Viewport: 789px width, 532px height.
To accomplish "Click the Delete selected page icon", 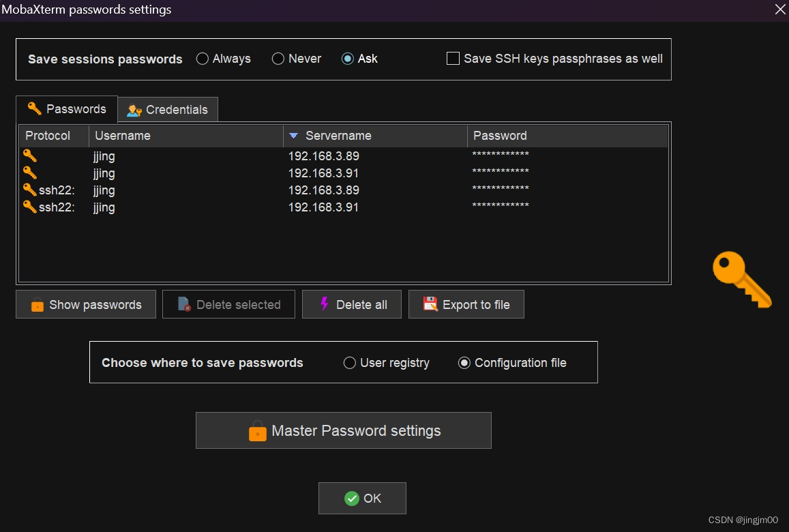I will pyautogui.click(x=184, y=305).
